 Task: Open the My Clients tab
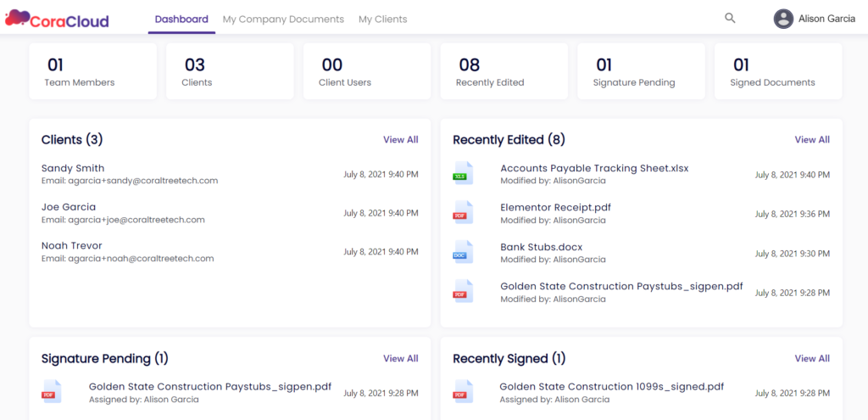click(x=382, y=19)
